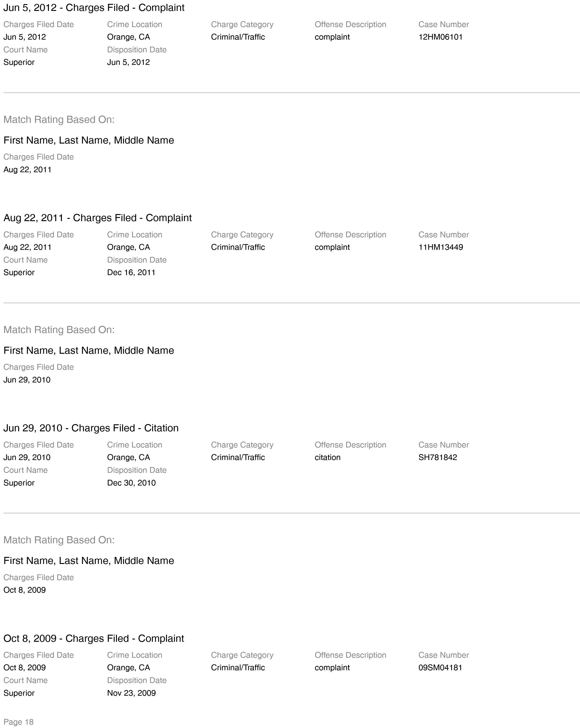Click the Page 18 footer label
Viewport: 580px width, 728px height.
[19, 722]
